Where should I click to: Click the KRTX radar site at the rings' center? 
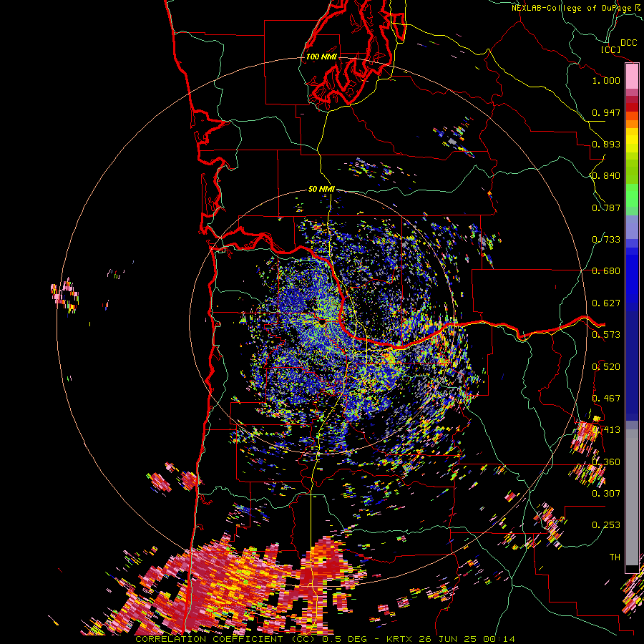[323, 323]
